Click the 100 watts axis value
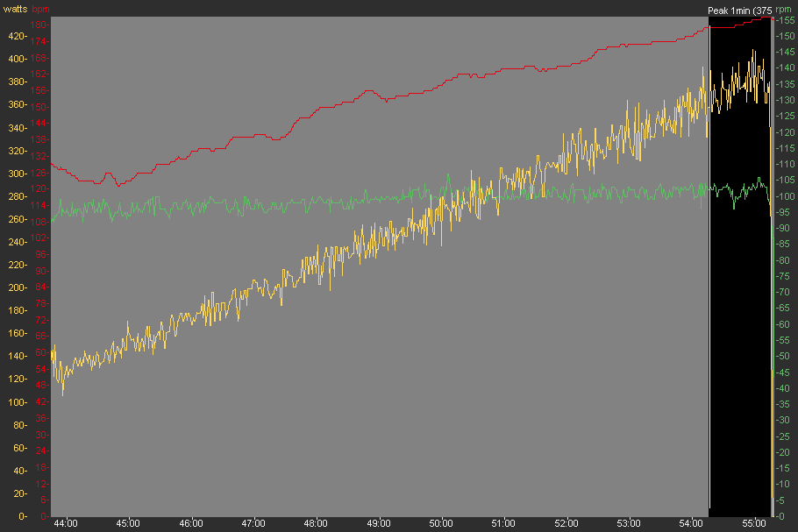 [x=16, y=402]
